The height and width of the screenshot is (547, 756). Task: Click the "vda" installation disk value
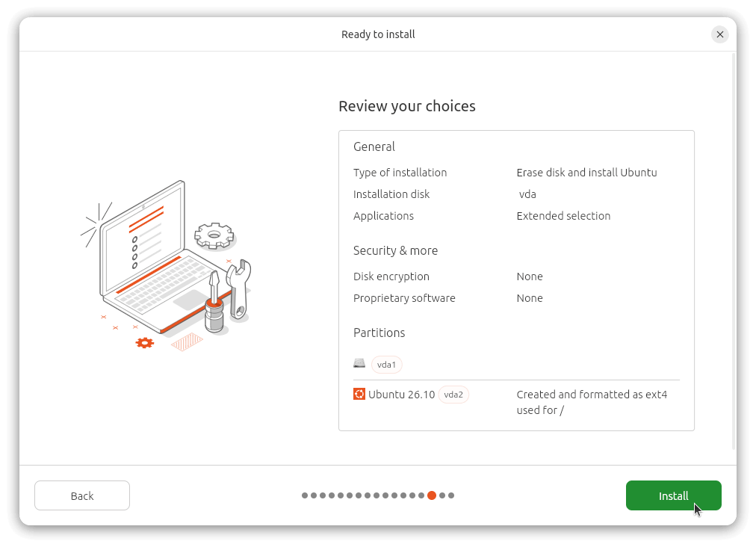click(527, 194)
